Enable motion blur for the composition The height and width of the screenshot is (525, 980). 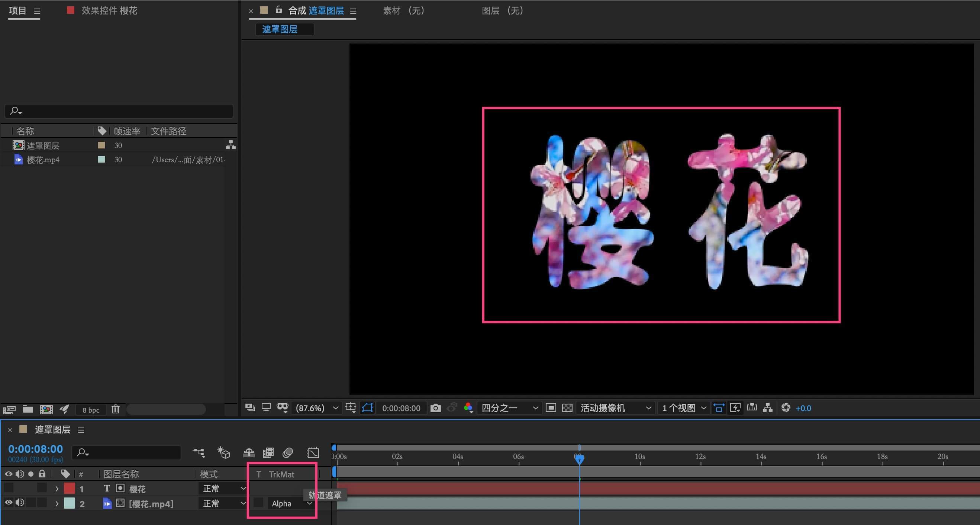(288, 452)
